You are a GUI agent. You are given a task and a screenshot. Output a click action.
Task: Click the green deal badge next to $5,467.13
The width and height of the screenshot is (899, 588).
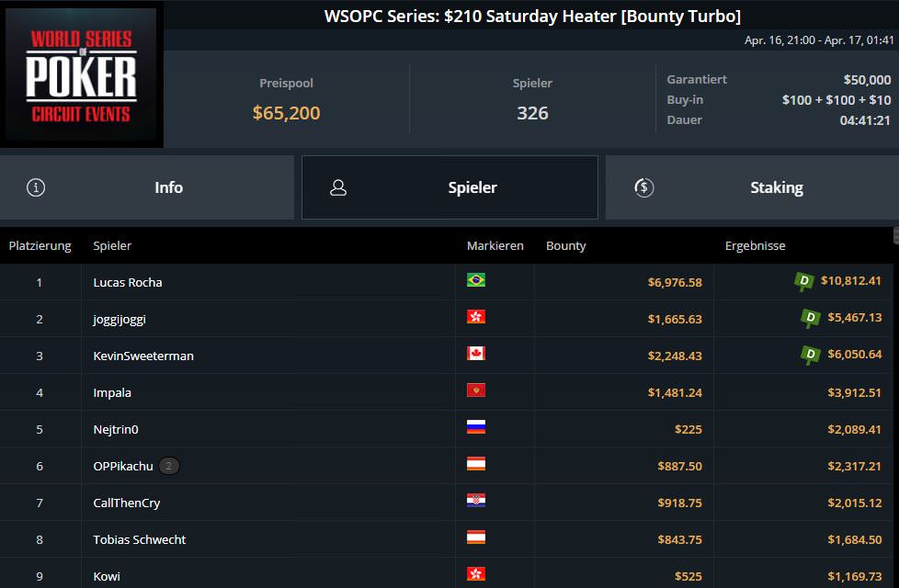(811, 318)
